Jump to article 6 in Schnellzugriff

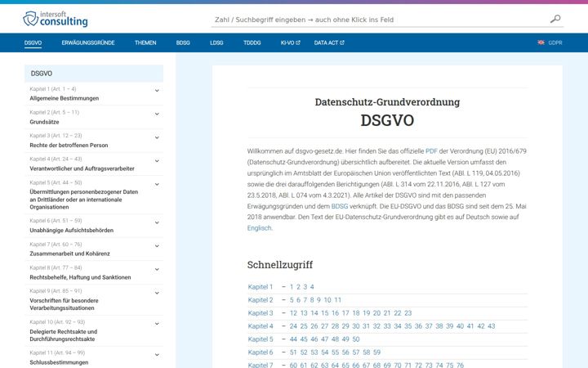(x=298, y=300)
